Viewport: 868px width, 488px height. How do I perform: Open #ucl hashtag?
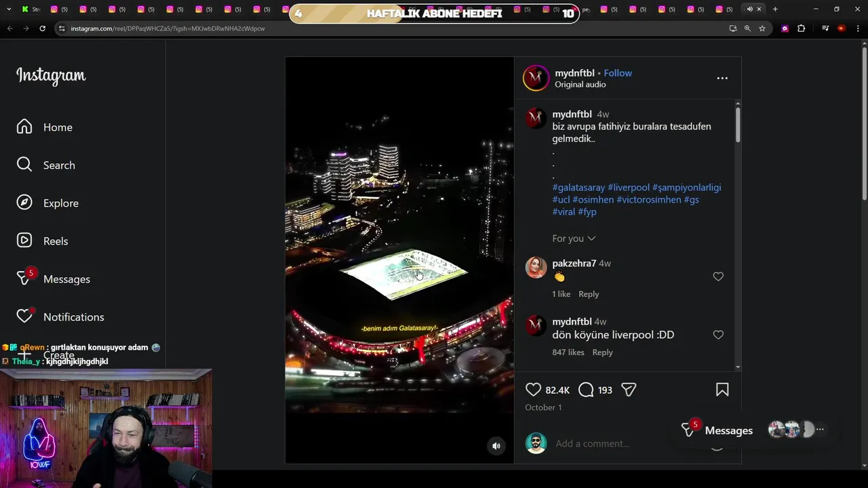[561, 200]
